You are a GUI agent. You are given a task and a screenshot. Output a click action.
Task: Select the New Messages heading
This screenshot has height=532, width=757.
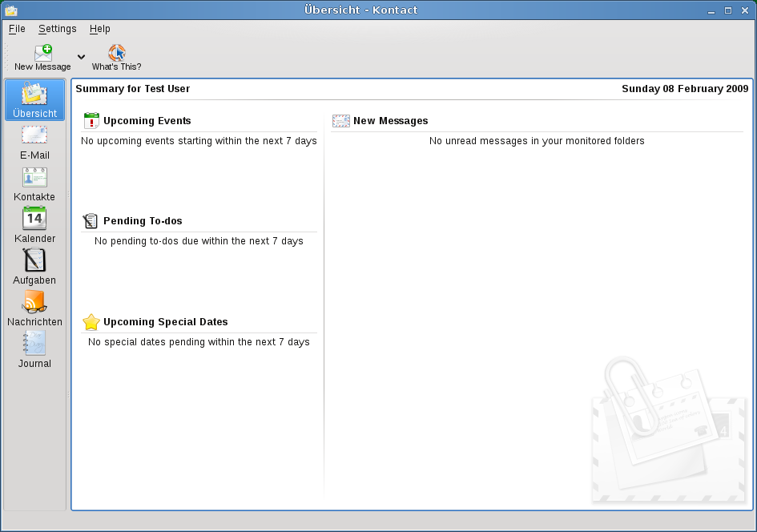click(391, 121)
